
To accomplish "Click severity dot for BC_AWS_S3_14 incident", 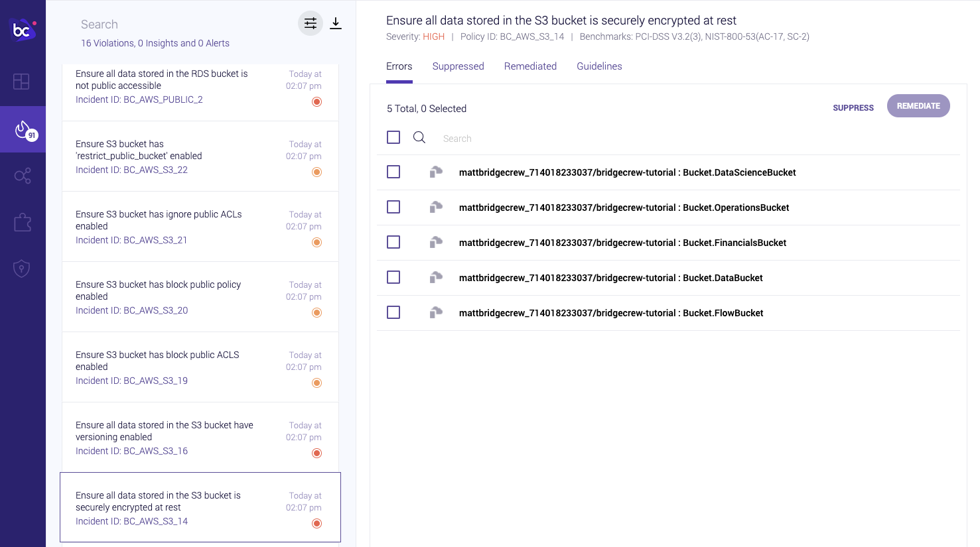I will pos(317,524).
